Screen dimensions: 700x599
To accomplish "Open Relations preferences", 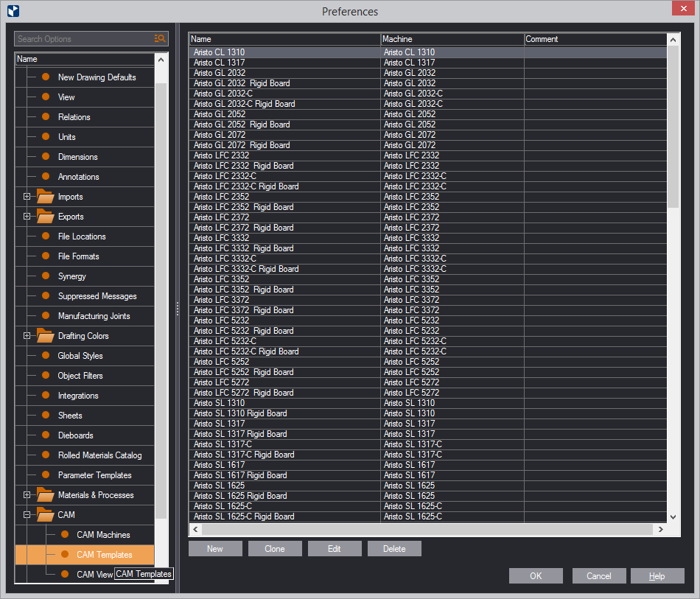I will click(x=74, y=117).
